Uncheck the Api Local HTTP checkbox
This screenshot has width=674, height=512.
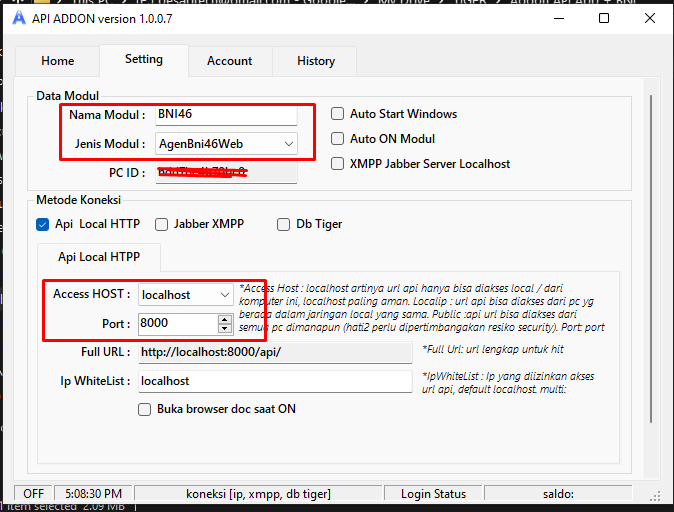coord(42,224)
